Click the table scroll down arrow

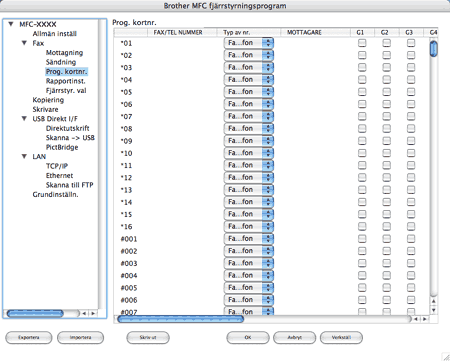click(433, 310)
